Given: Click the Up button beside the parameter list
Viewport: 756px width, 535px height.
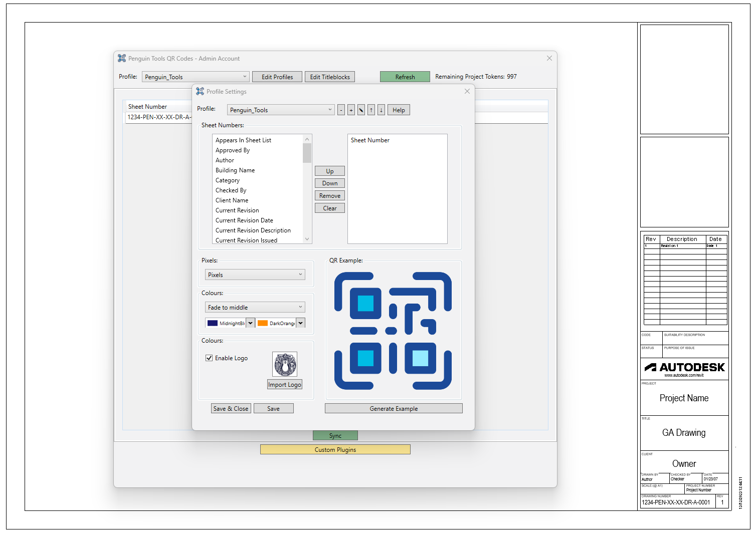Looking at the screenshot, I should (x=330, y=171).
